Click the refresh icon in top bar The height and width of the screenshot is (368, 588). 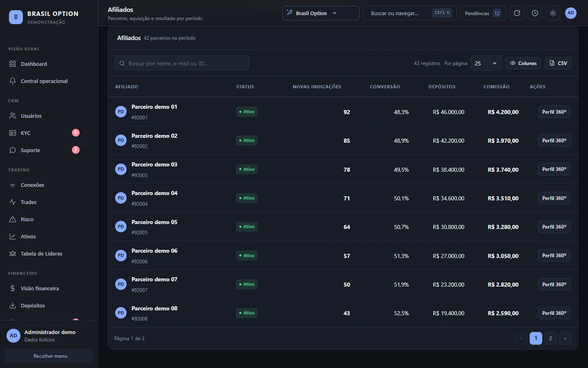pos(517,13)
